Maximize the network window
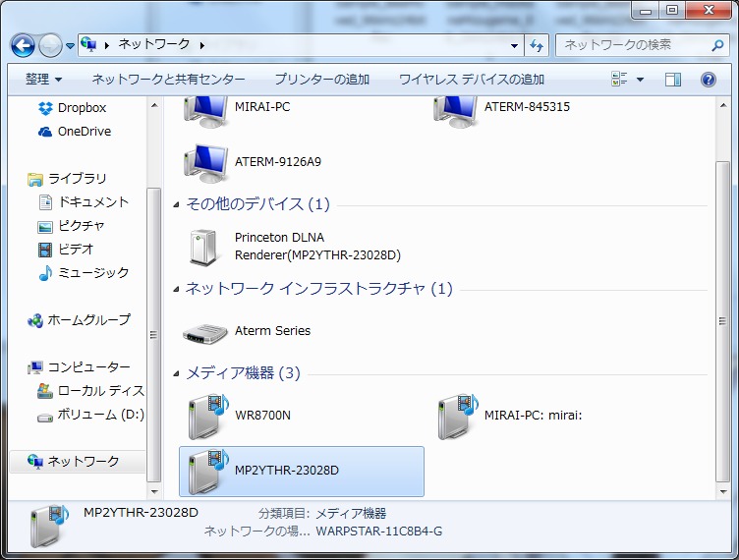Image resolution: width=739 pixels, height=560 pixels. (x=672, y=10)
